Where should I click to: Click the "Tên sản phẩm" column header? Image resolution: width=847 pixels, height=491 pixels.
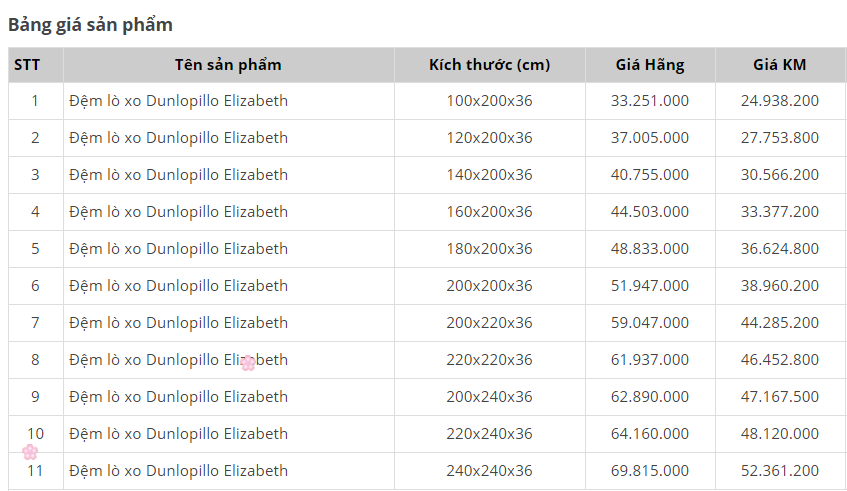tap(228, 65)
